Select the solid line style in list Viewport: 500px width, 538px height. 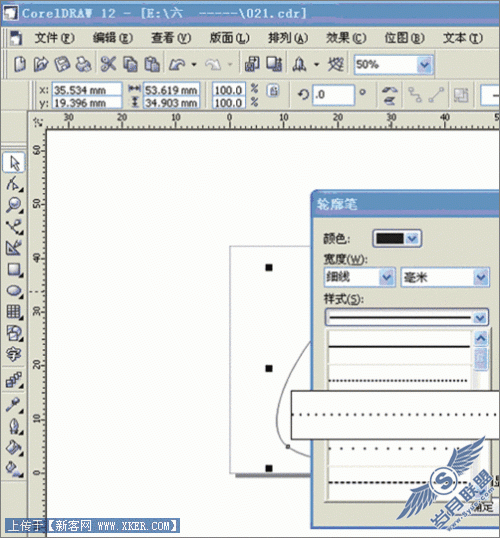pos(399,347)
